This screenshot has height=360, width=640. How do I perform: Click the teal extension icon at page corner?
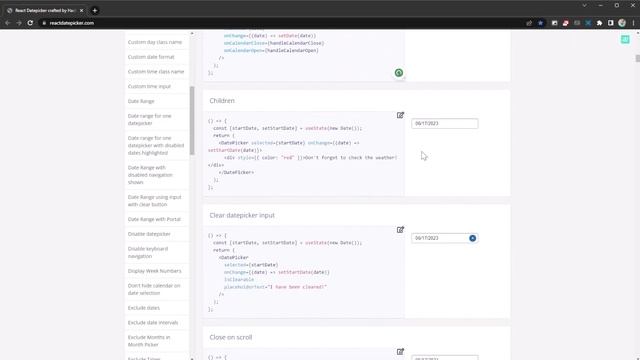(625, 40)
